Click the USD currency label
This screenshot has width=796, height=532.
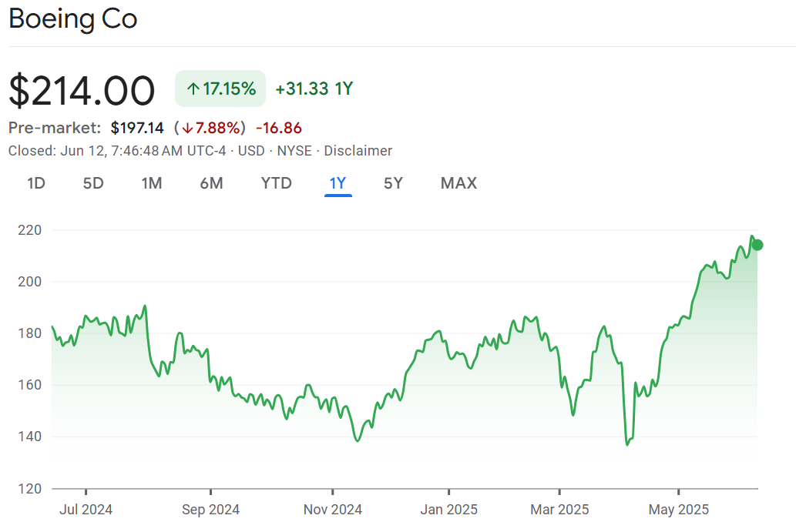251,151
